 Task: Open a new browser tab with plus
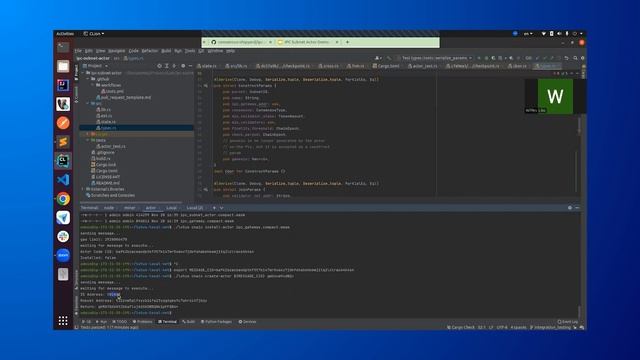click(x=347, y=42)
